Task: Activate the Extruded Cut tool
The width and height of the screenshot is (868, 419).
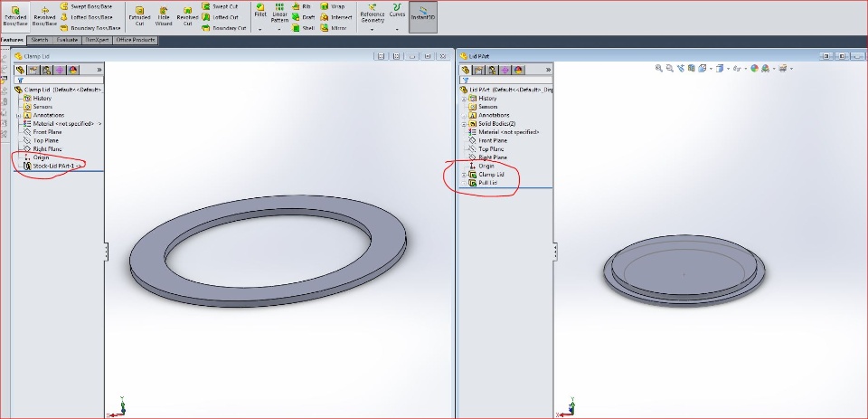Action: click(x=139, y=16)
